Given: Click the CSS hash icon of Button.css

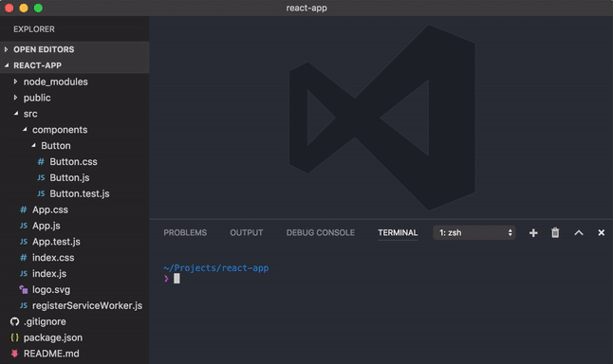Looking at the screenshot, I should coord(41,162).
